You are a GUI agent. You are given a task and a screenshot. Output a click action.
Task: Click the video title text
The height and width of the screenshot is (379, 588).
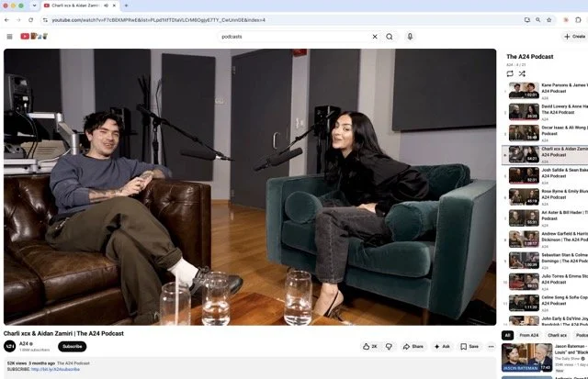pyautogui.click(x=63, y=333)
